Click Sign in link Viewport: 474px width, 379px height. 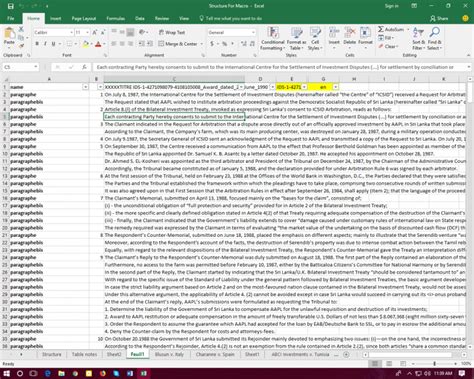click(391, 6)
